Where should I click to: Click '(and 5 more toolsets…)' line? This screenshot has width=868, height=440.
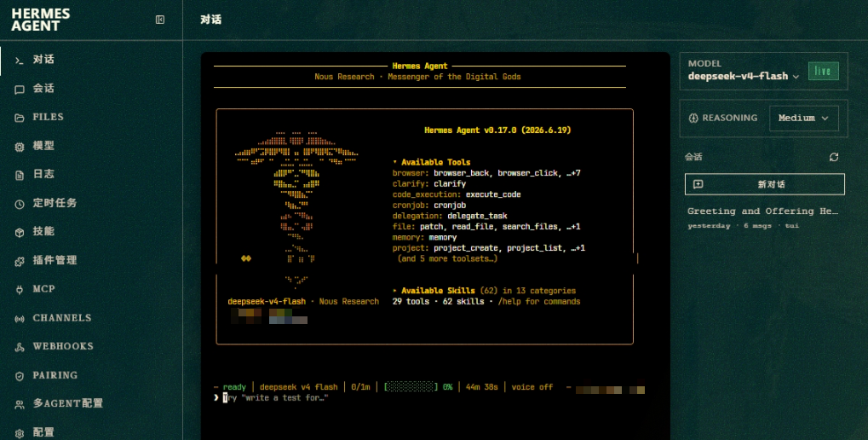point(447,258)
